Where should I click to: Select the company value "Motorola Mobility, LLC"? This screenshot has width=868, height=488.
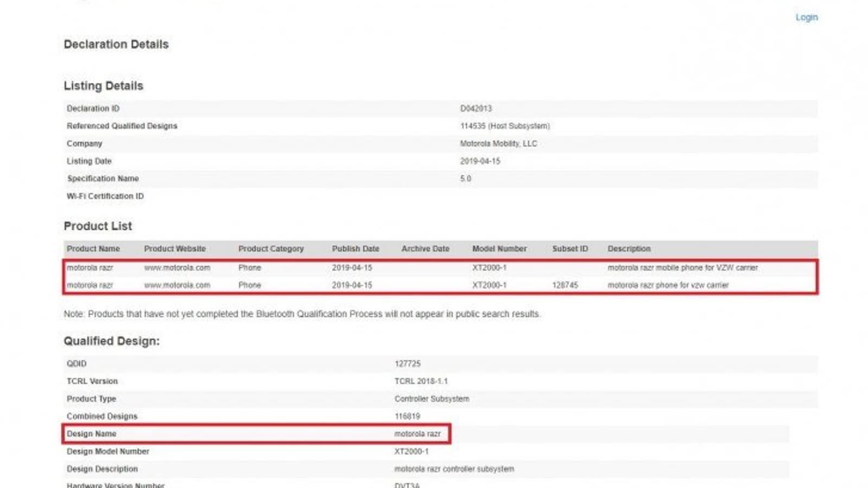point(499,144)
